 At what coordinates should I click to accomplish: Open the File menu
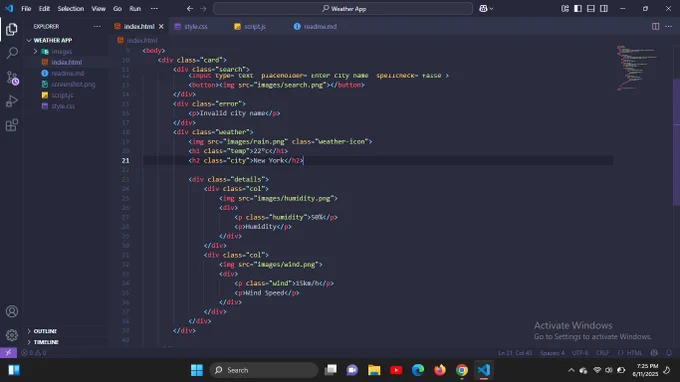tap(26, 8)
